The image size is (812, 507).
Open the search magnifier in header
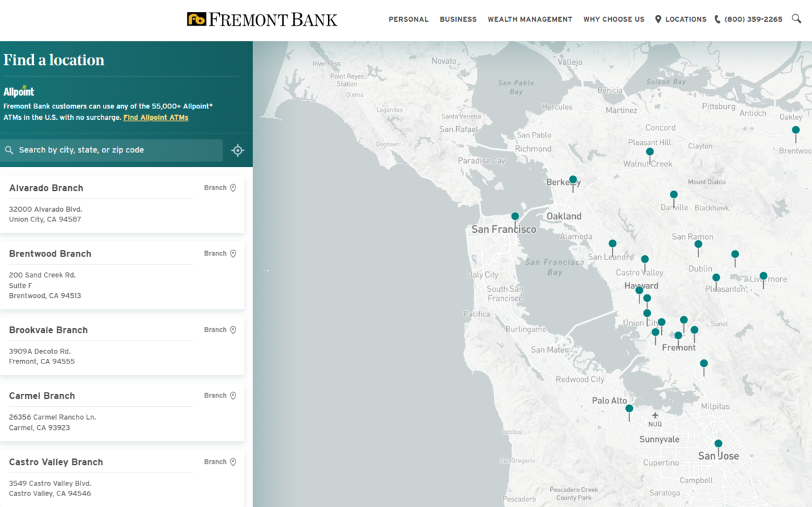796,19
